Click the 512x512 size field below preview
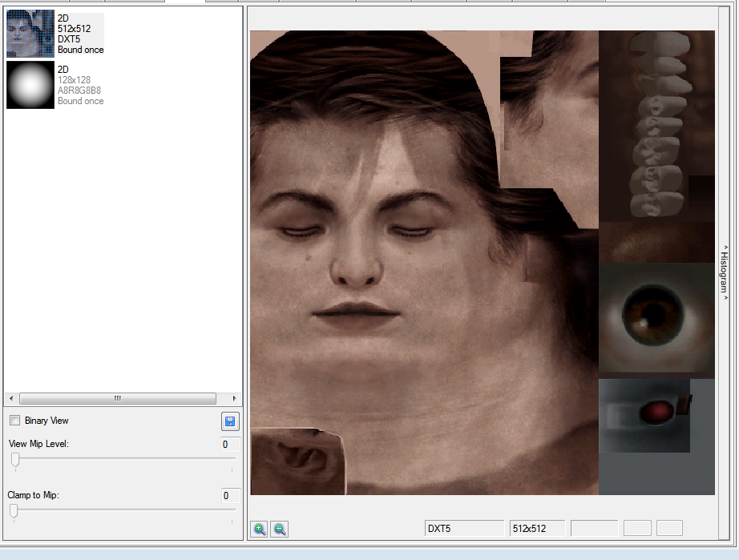Image resolution: width=739 pixels, height=560 pixels. point(537,529)
